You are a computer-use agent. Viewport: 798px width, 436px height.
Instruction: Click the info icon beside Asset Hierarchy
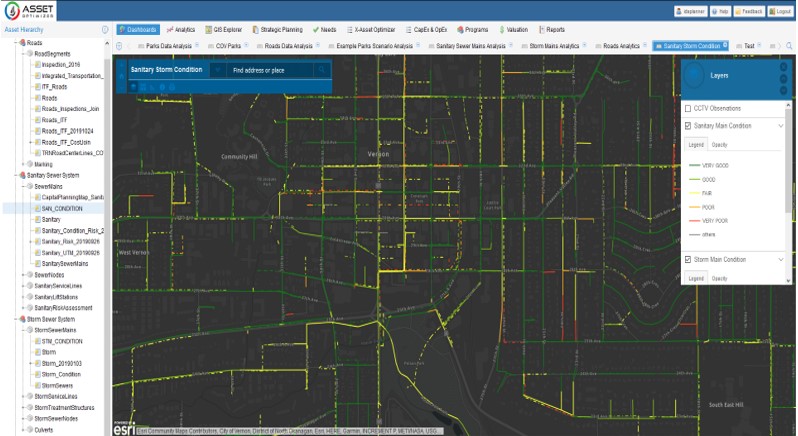(106, 30)
